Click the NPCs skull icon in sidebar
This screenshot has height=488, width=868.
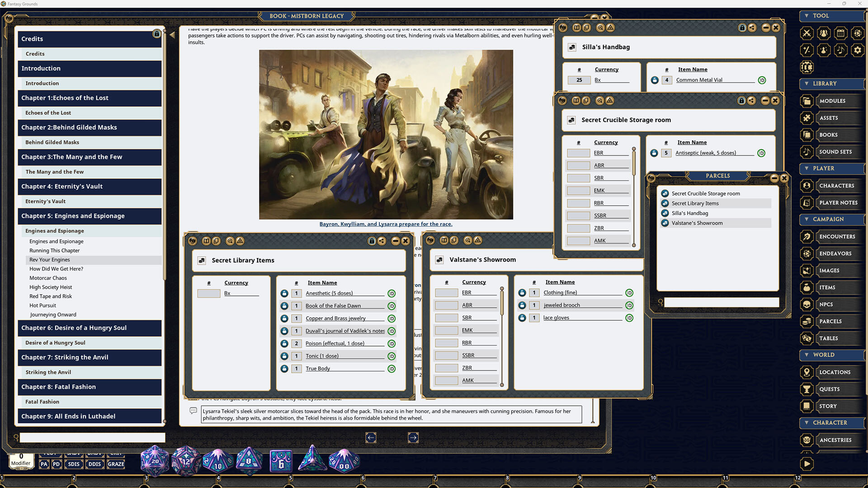click(807, 305)
